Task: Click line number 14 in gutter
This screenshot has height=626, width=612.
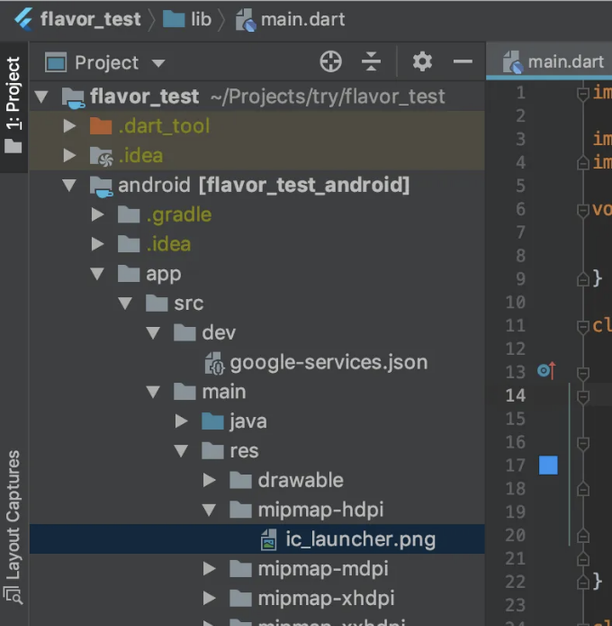Action: [515, 396]
